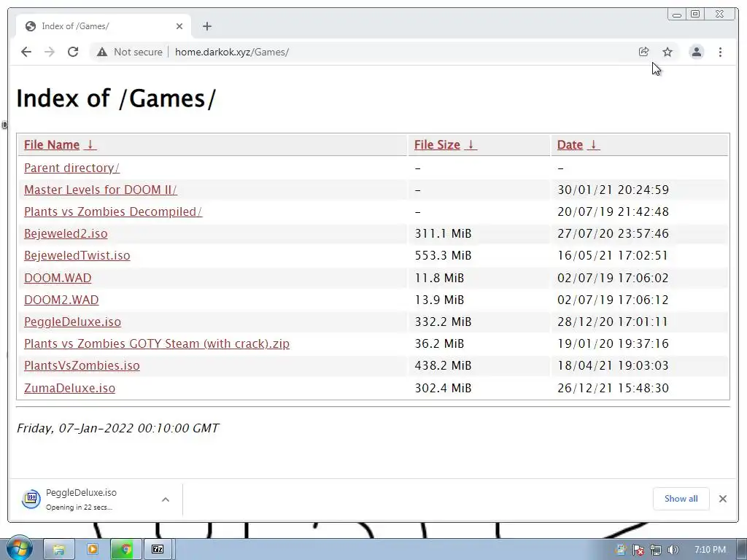This screenshot has width=747, height=560.
Task: Download DOOM.WAD file
Action: point(58,278)
